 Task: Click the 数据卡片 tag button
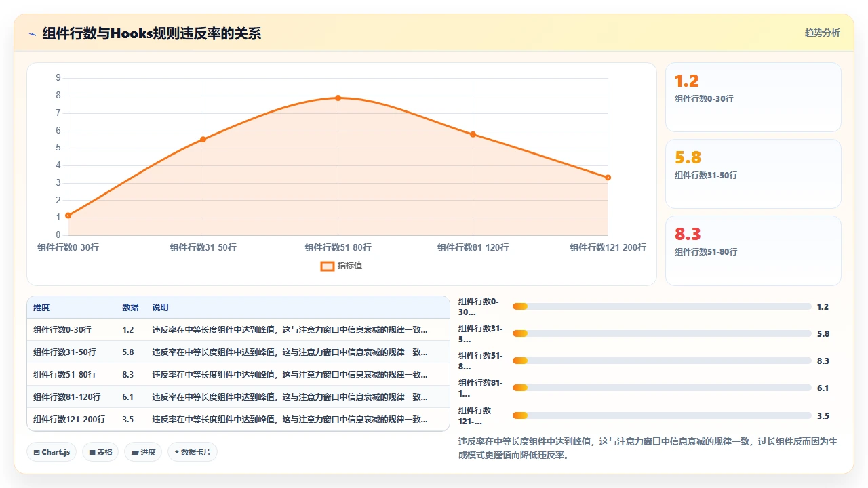point(193,452)
